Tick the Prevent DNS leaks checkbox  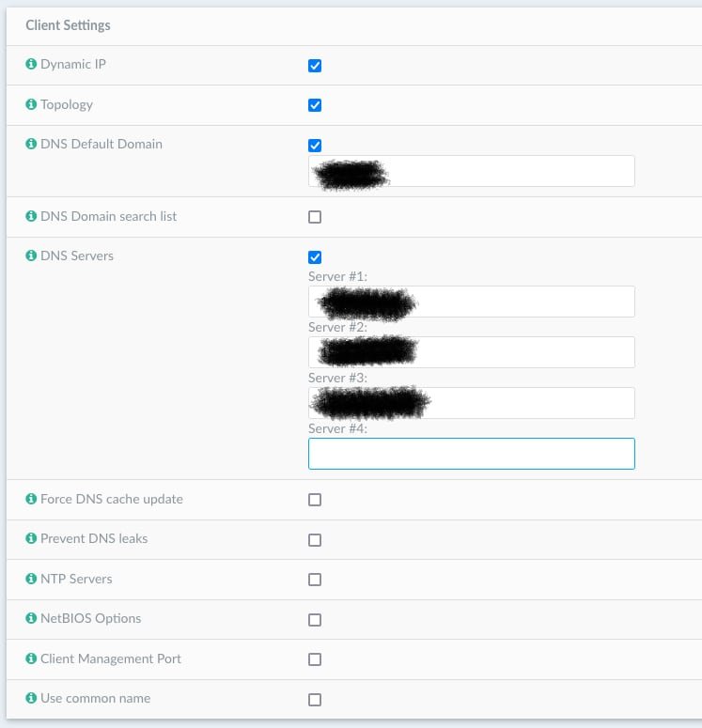[x=315, y=540]
